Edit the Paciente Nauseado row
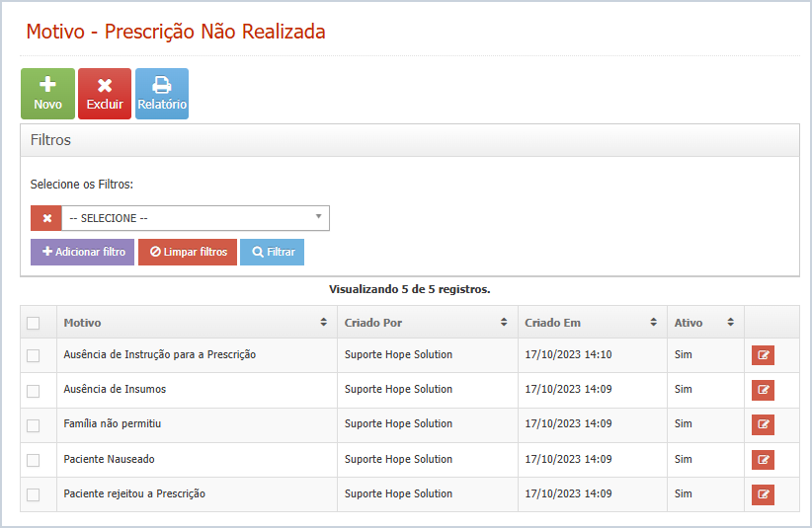 pyautogui.click(x=763, y=460)
